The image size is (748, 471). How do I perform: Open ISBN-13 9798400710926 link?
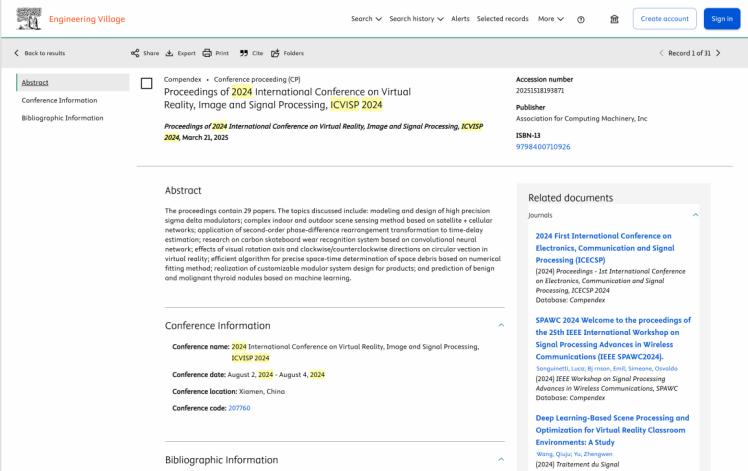[x=543, y=147]
